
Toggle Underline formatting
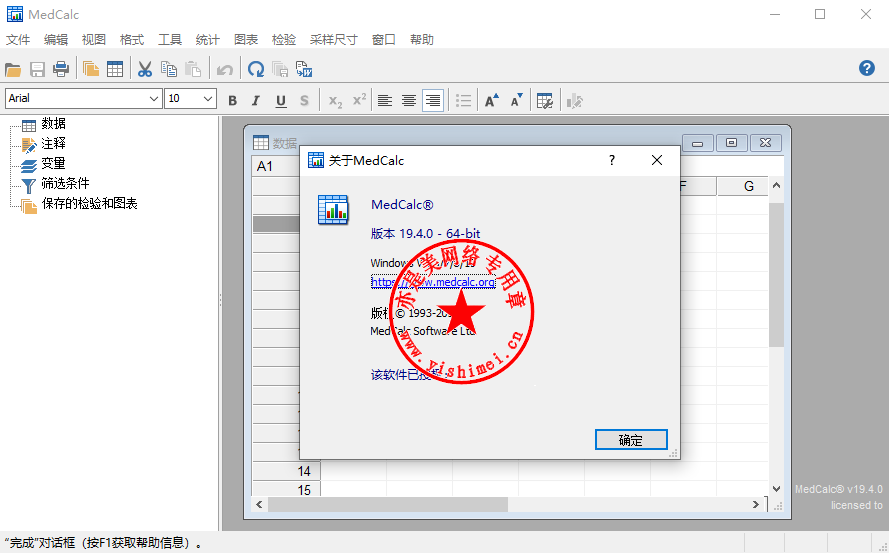pos(281,101)
